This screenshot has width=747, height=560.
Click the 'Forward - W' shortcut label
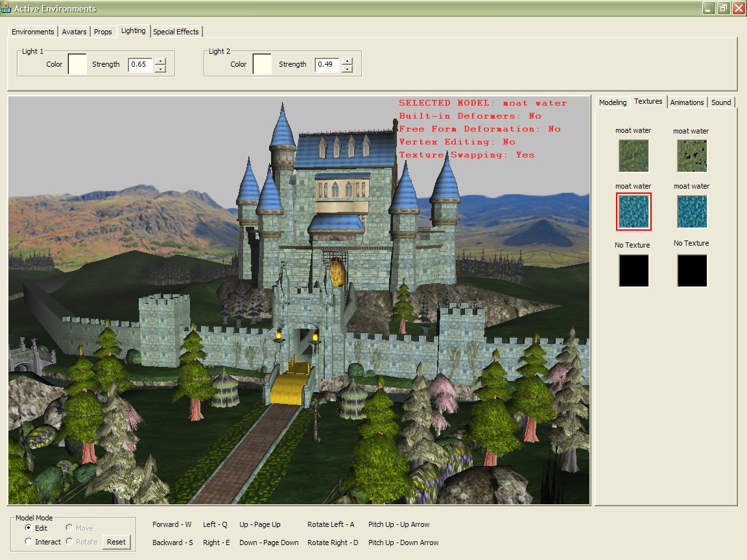(x=172, y=524)
